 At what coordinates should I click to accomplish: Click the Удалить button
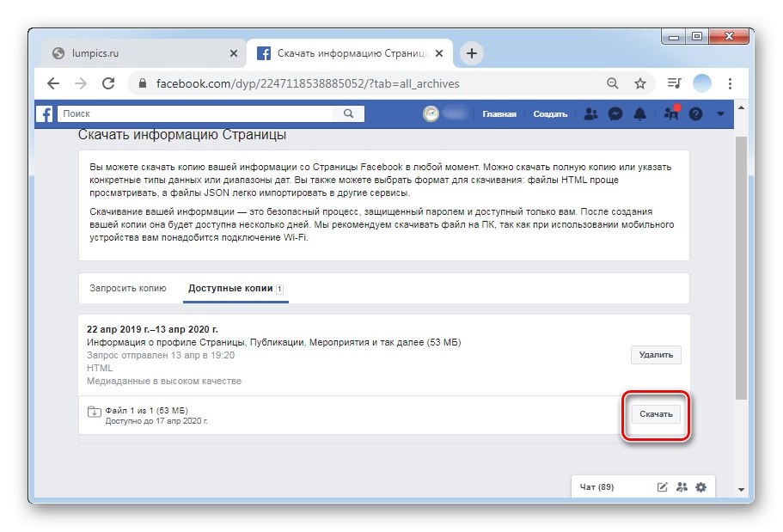(x=656, y=355)
